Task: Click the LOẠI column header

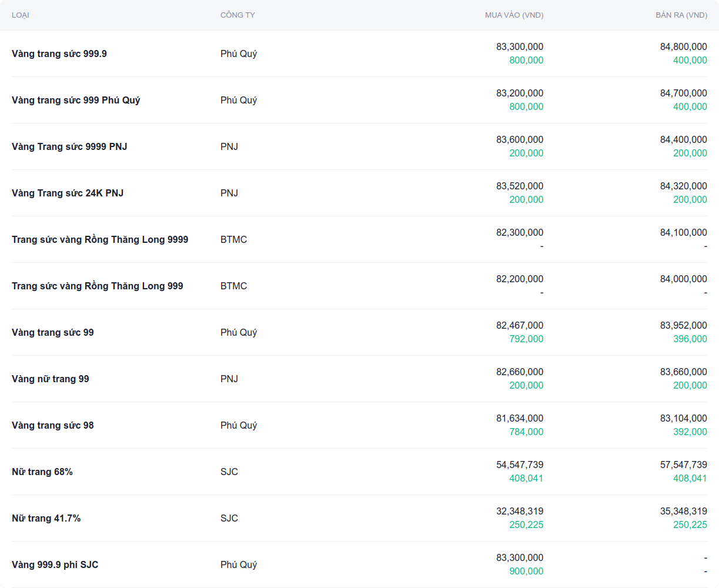Action: click(x=21, y=15)
